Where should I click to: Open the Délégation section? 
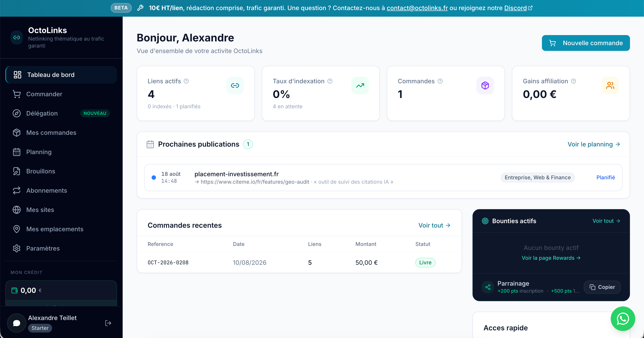click(x=61, y=113)
